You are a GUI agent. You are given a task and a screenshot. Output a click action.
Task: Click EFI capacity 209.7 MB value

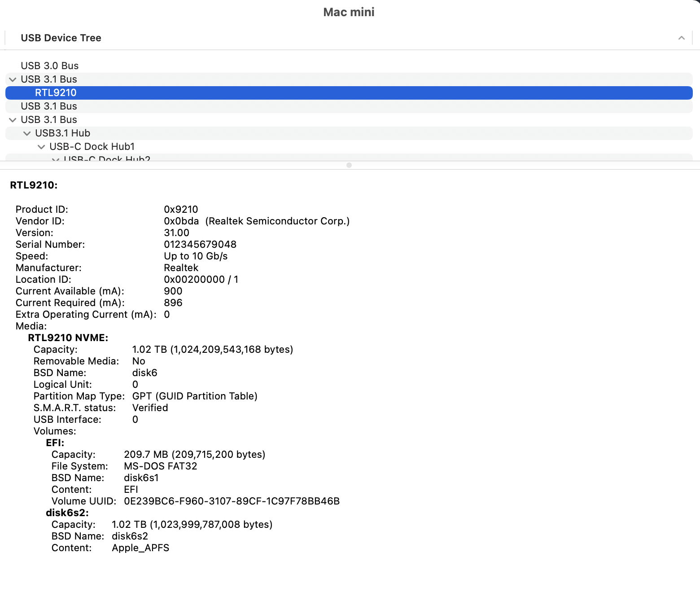pyautogui.click(x=195, y=455)
